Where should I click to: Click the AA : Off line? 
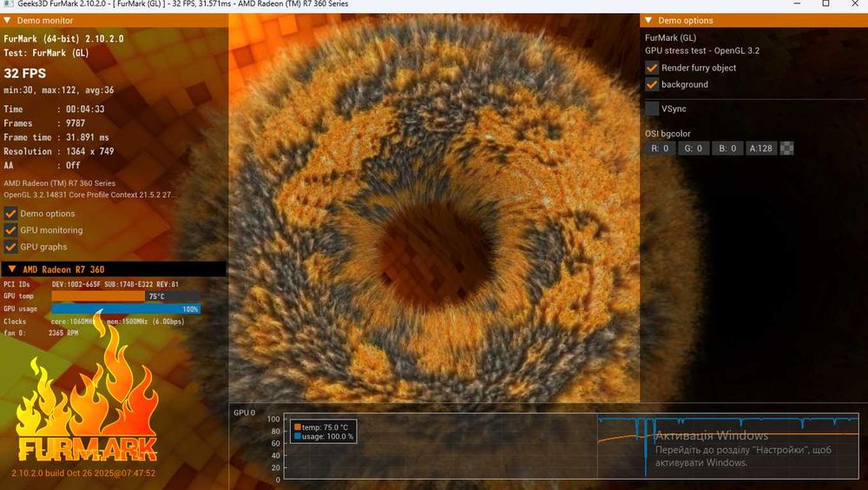pos(42,165)
